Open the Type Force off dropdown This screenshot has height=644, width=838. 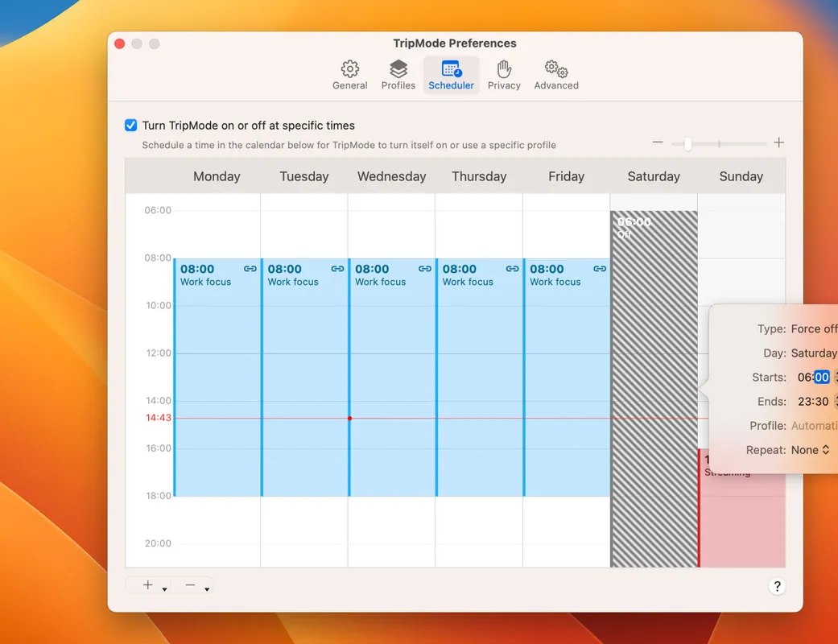tap(813, 329)
